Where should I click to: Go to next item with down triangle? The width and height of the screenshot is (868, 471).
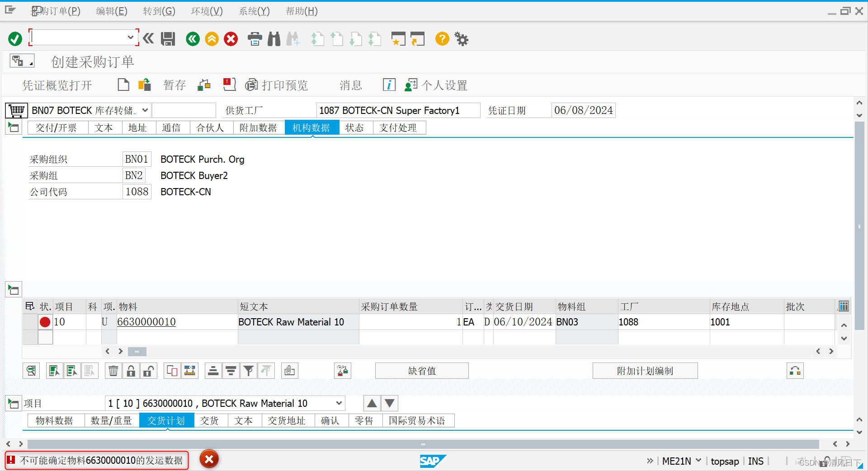(x=390, y=403)
